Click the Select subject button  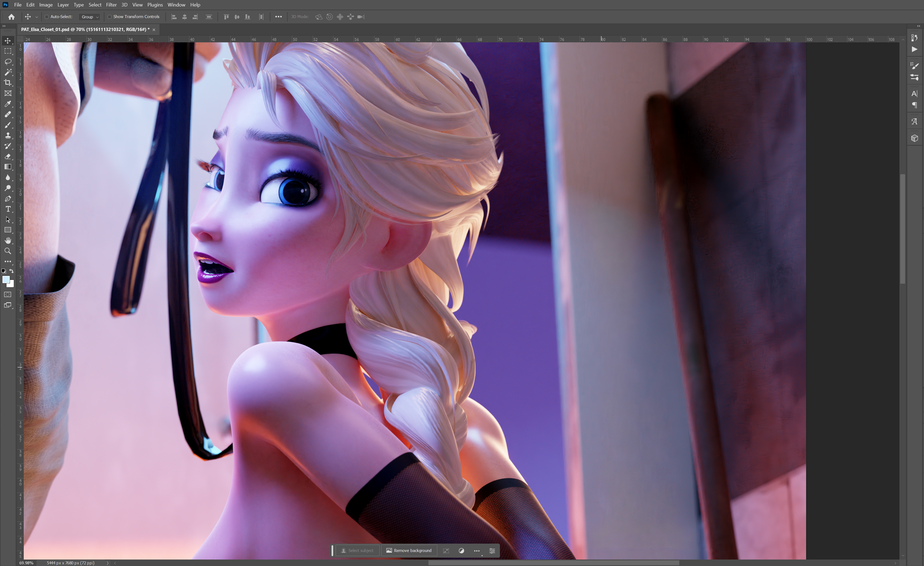357,551
